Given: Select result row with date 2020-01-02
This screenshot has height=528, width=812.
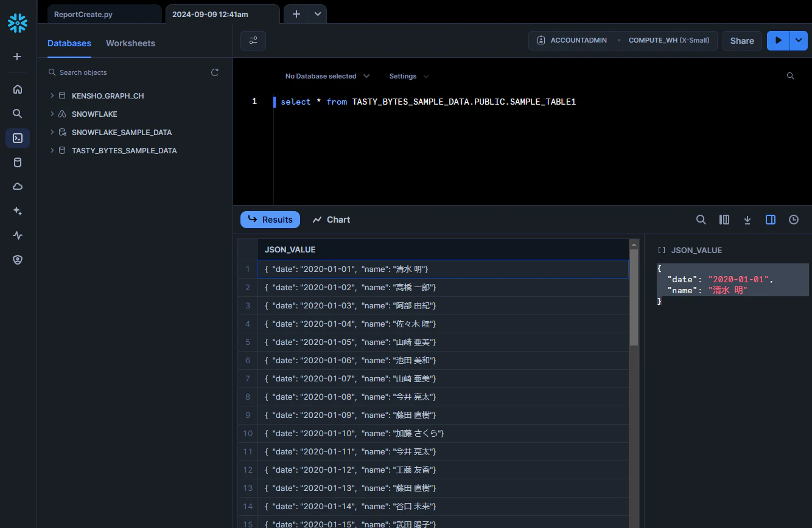Looking at the screenshot, I should 443,287.
